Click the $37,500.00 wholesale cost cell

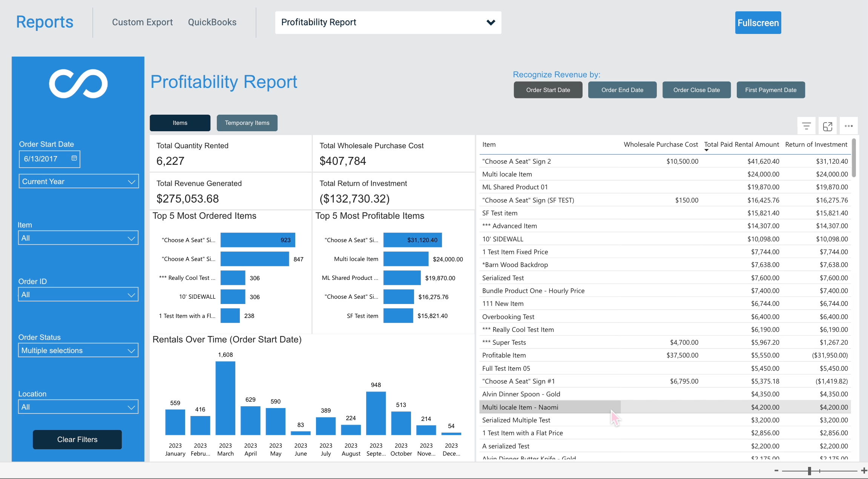click(x=682, y=355)
